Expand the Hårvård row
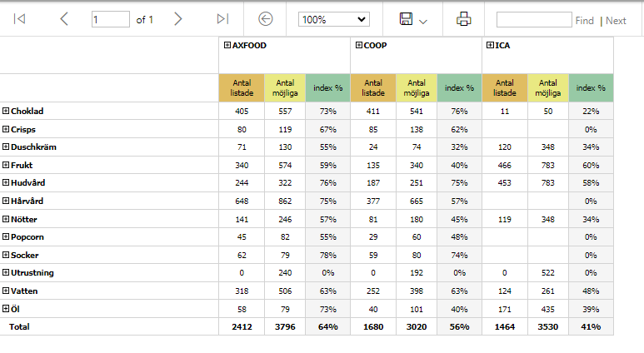Screen dimensions: 644x353 point(6,201)
